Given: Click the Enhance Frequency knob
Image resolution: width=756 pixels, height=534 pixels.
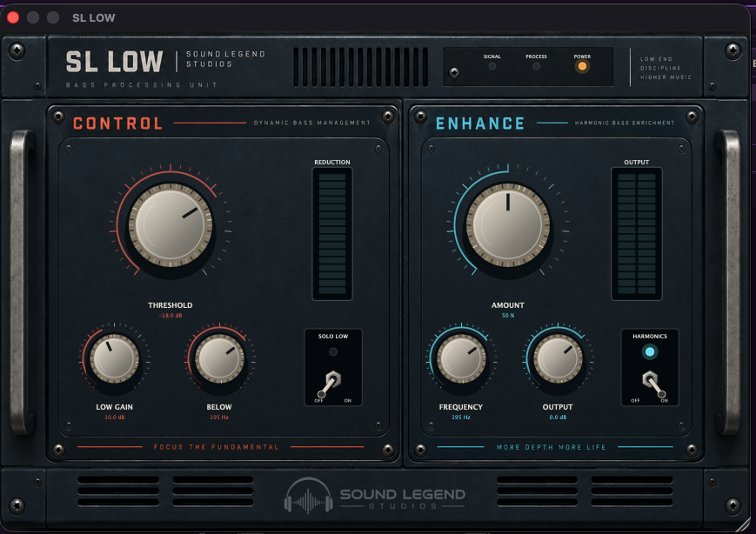Looking at the screenshot, I should coord(461,358).
